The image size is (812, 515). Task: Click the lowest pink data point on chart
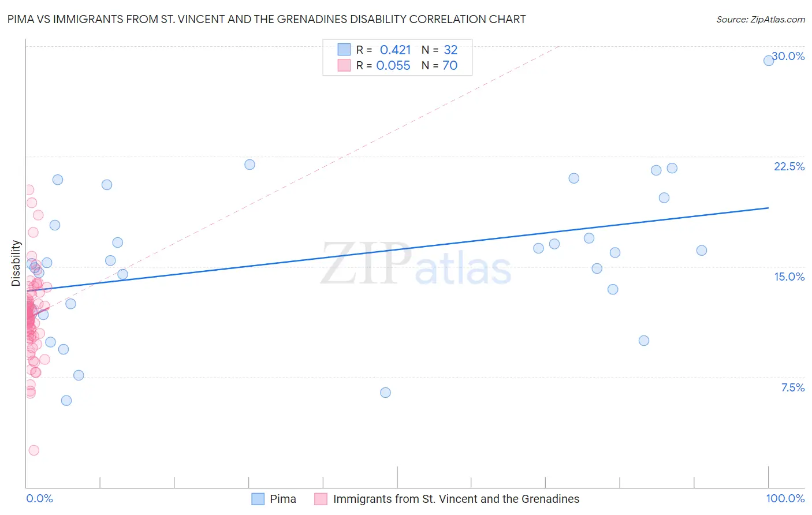click(33, 450)
